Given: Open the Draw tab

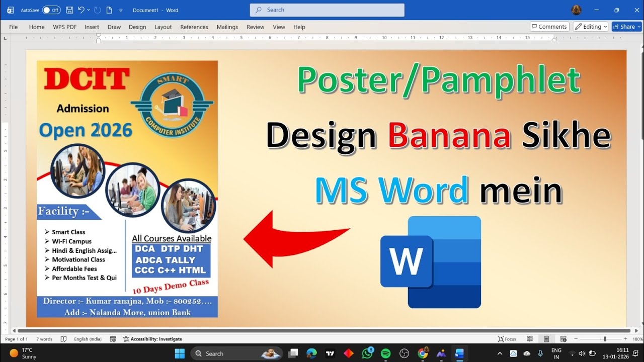Looking at the screenshot, I should [x=114, y=27].
